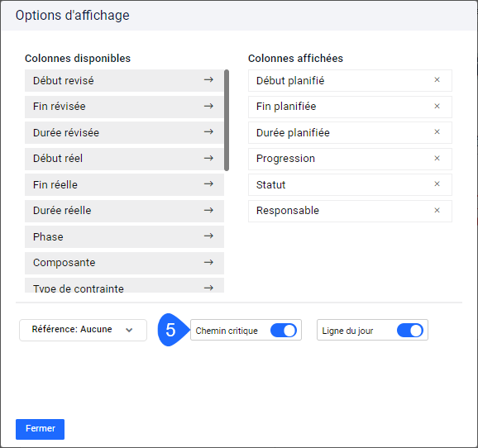Add Début revisé column with arrow
Image resolution: width=478 pixels, height=448 pixels.
[x=208, y=80]
